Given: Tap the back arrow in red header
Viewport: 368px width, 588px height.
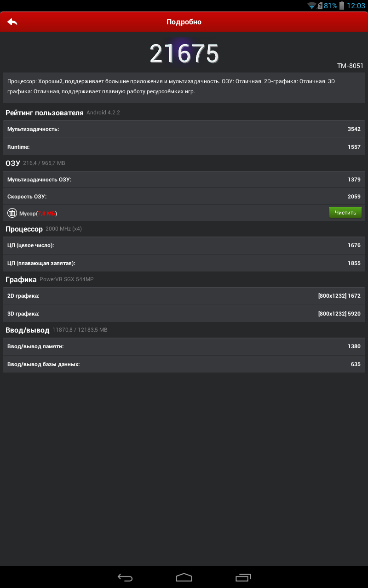Looking at the screenshot, I should [x=12, y=22].
